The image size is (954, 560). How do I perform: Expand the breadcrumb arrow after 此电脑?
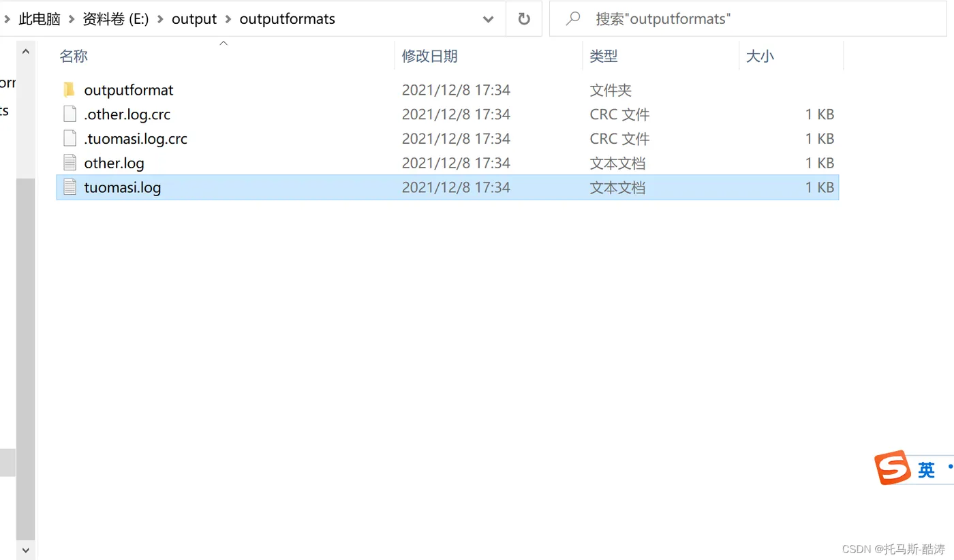click(70, 18)
